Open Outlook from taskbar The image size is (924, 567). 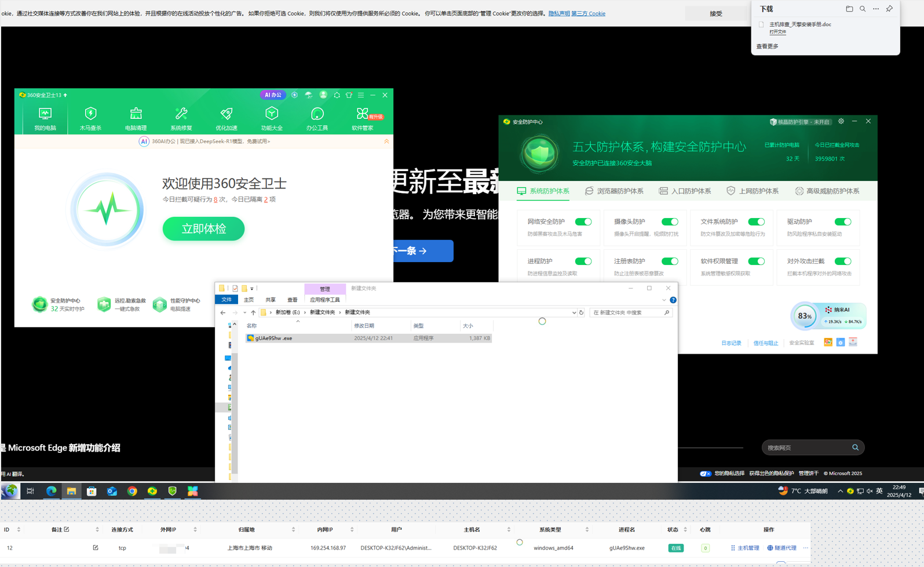112,491
